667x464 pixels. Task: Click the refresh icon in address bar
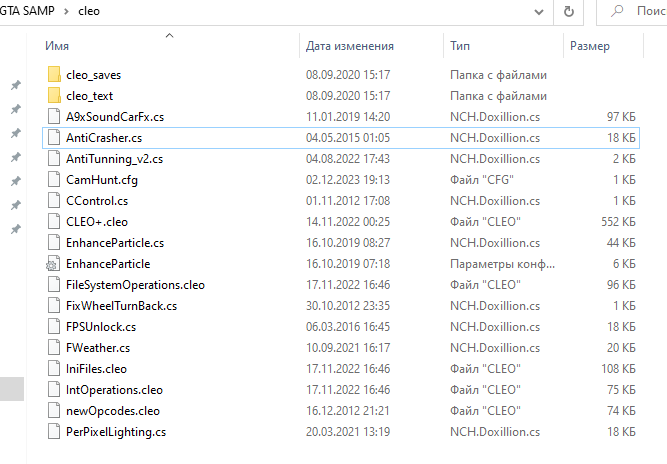click(x=569, y=12)
